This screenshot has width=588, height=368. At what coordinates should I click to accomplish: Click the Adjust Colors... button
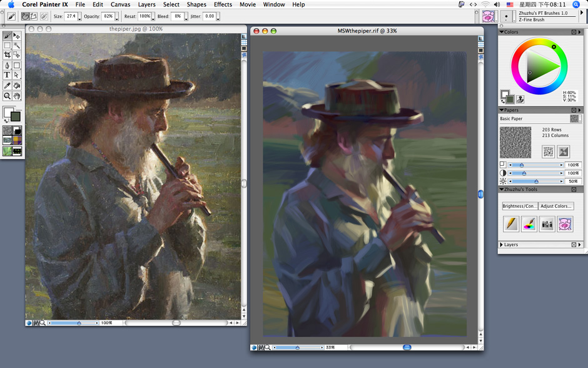click(556, 207)
